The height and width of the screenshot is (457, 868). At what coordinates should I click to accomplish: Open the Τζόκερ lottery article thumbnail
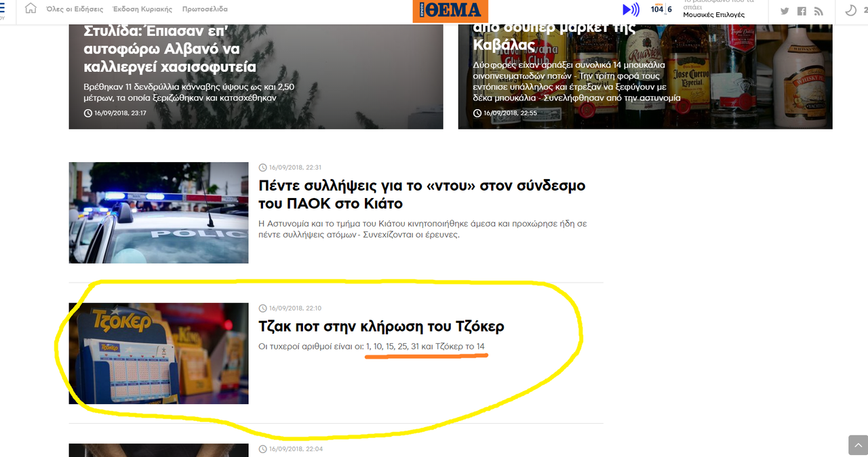(159, 353)
